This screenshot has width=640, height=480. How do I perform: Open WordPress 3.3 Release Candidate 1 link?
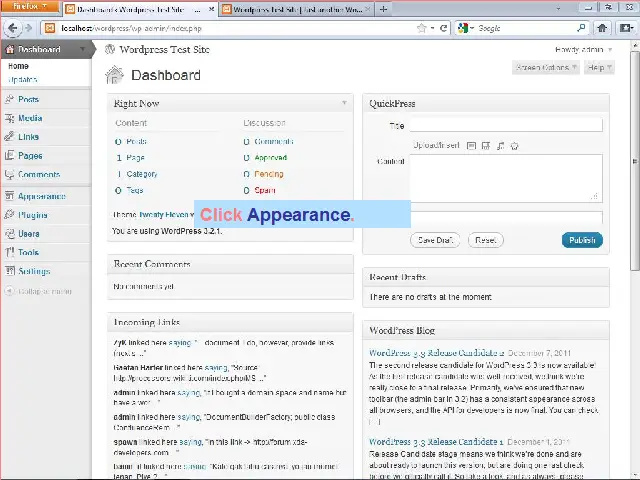(436, 442)
